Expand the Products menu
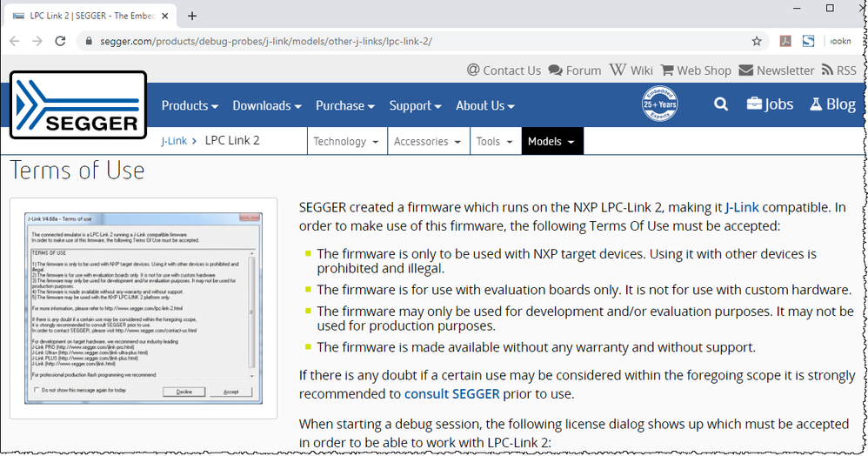Image resolution: width=868 pixels, height=456 pixels. click(190, 105)
